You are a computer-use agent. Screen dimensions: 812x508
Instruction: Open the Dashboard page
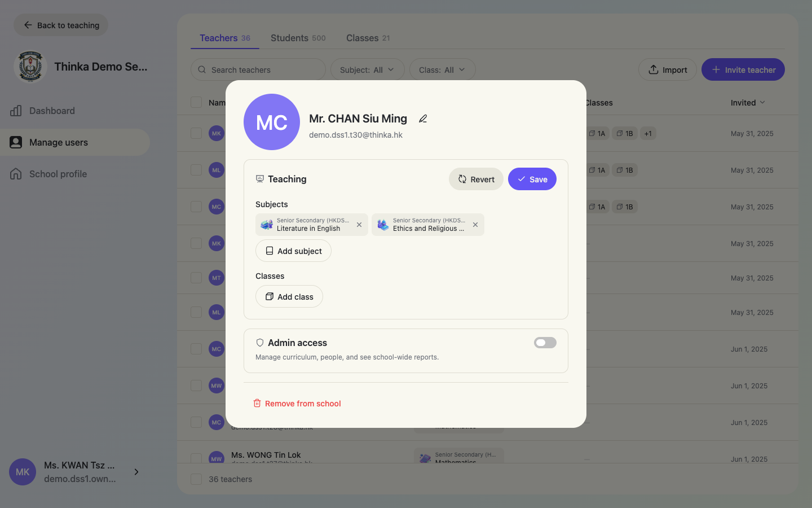(75, 111)
